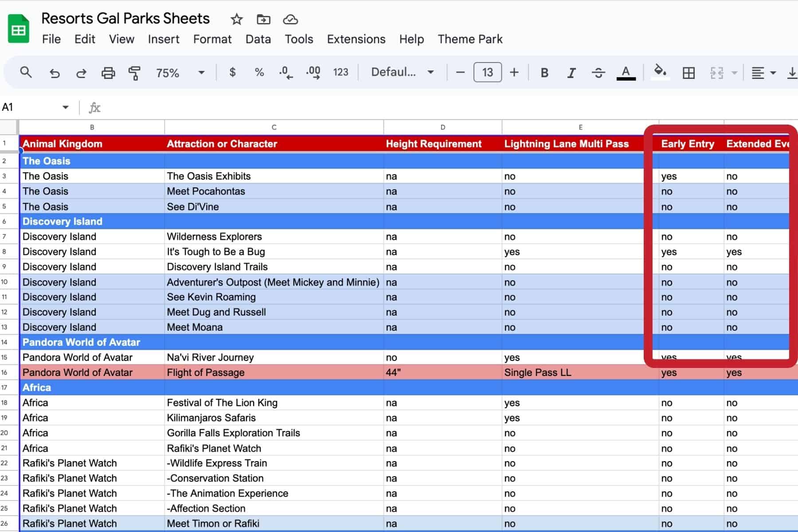The width and height of the screenshot is (798, 532).
Task: Click the move to folder icon
Action: [x=263, y=19]
